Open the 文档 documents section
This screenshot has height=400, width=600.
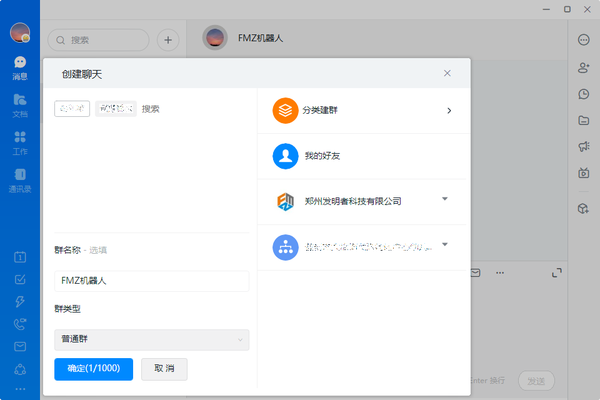[20, 104]
